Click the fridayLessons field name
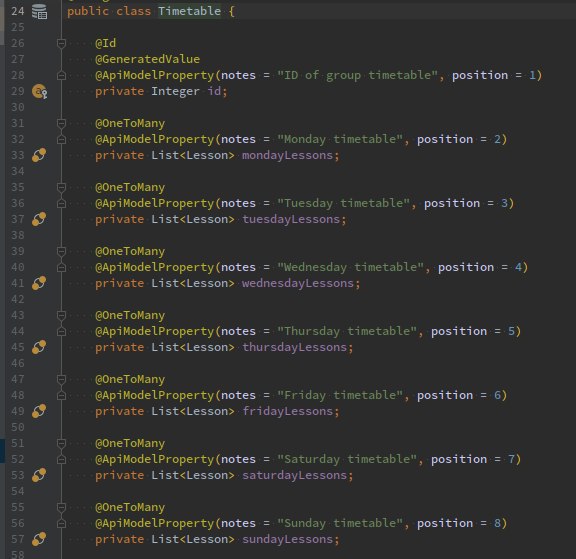 click(287, 411)
